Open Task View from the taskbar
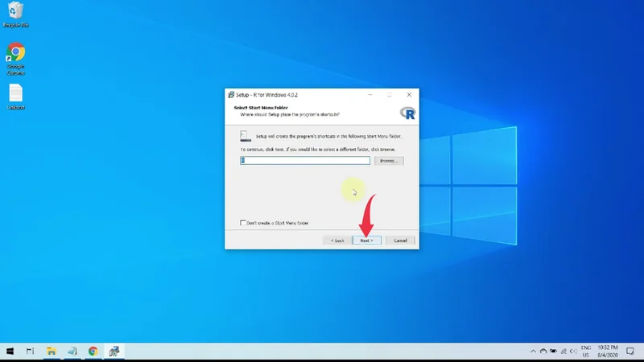Viewport: 644px width, 362px height. point(31,352)
